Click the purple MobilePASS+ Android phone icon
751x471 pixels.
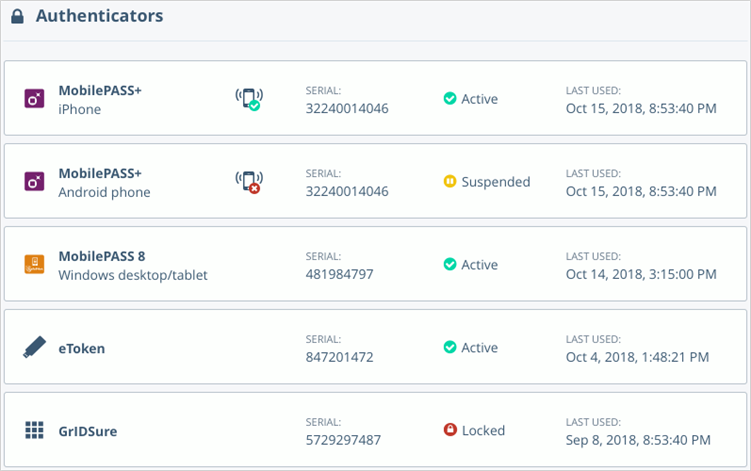pyautogui.click(x=34, y=182)
